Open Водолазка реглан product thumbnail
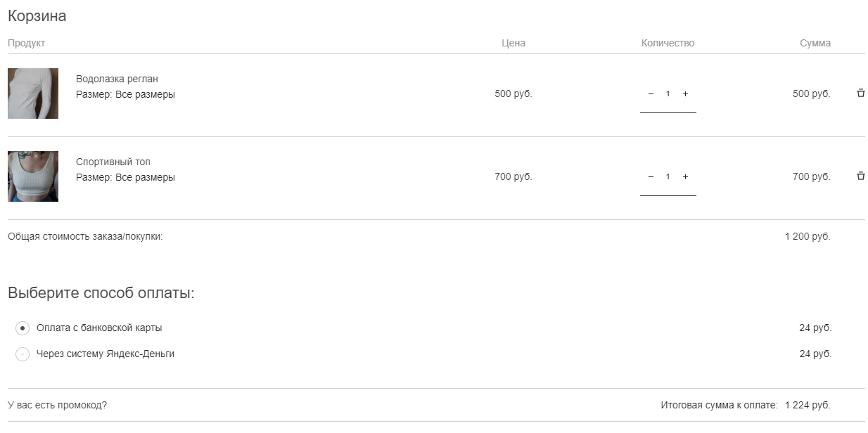This screenshot has height=433, width=868. 33,93
